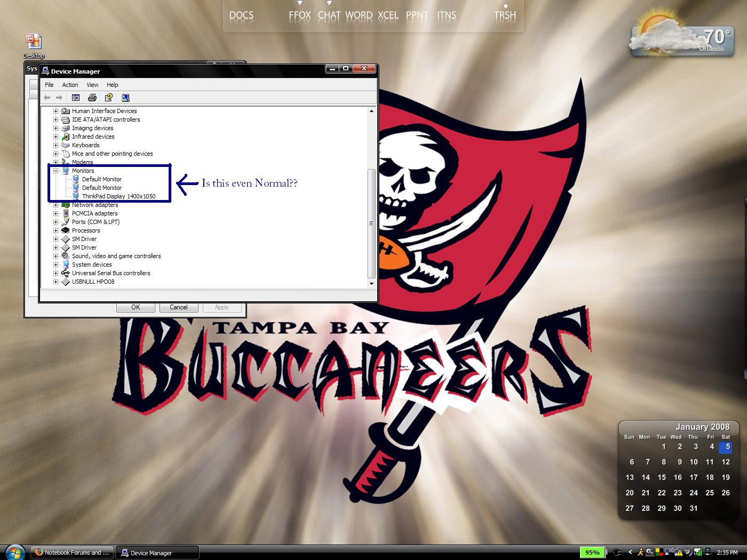Open the Action menu
The height and width of the screenshot is (560, 747).
click(70, 85)
